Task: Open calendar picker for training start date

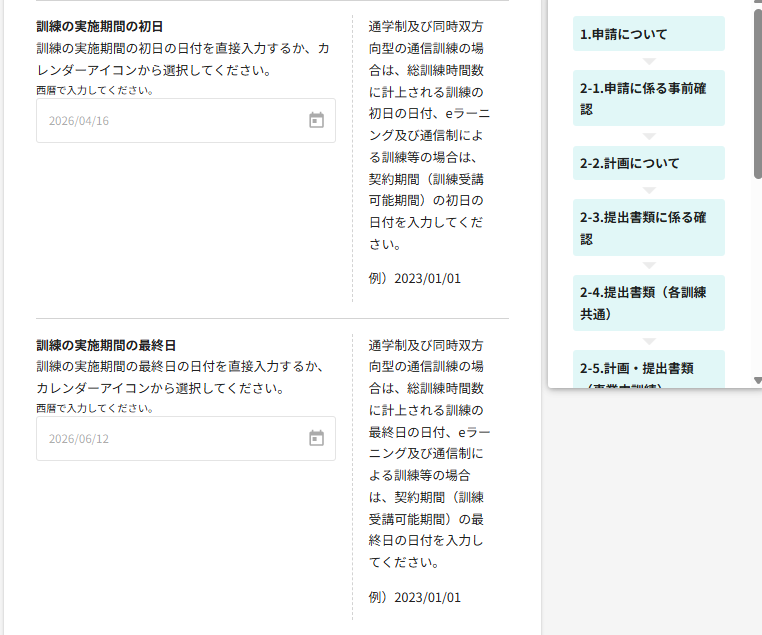Action: point(316,121)
